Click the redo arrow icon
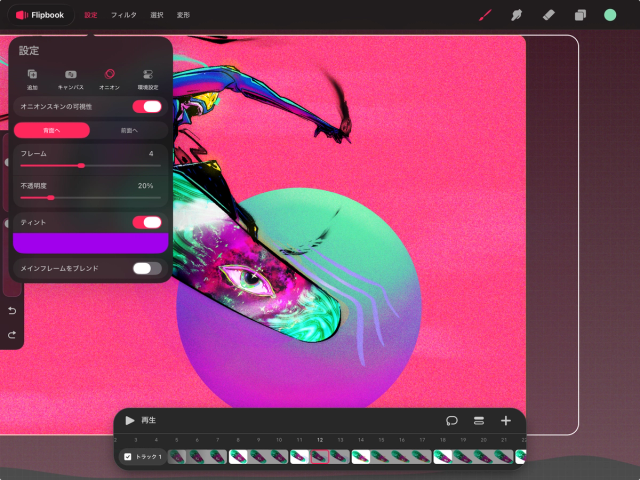 pyautogui.click(x=12, y=335)
